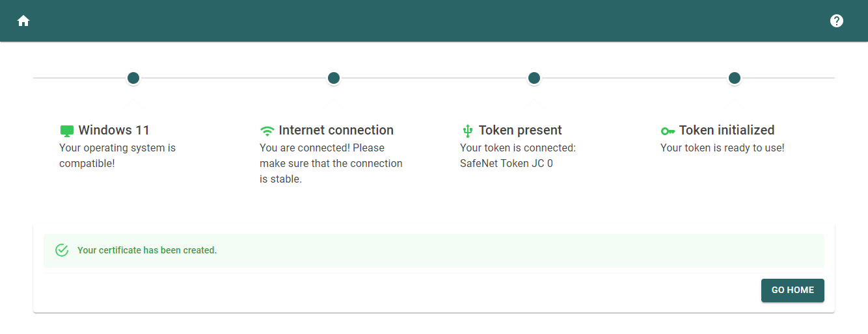This screenshot has height=334, width=868.
Task: Click the wifi icon beside Internet connection
Action: [267, 131]
